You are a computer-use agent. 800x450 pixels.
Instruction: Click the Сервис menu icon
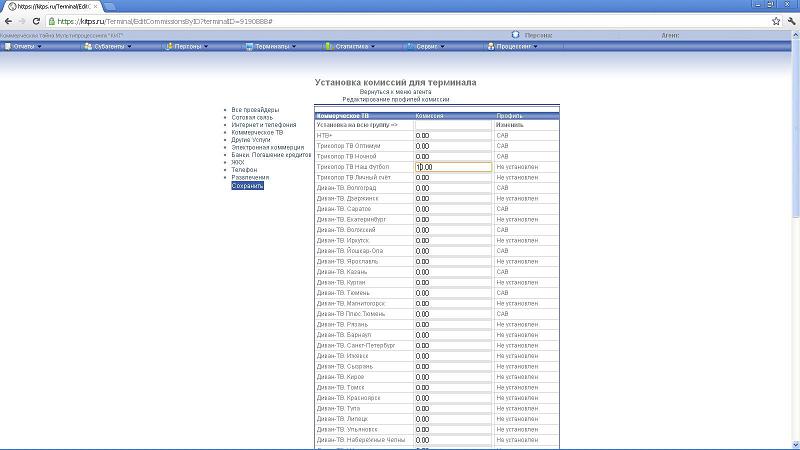tap(410, 46)
